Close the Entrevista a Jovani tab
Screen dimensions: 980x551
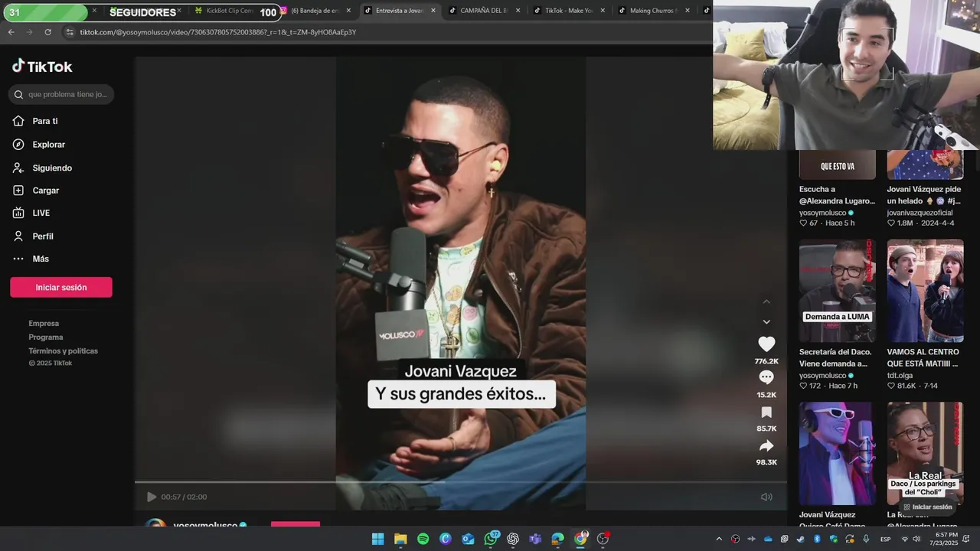433,11
